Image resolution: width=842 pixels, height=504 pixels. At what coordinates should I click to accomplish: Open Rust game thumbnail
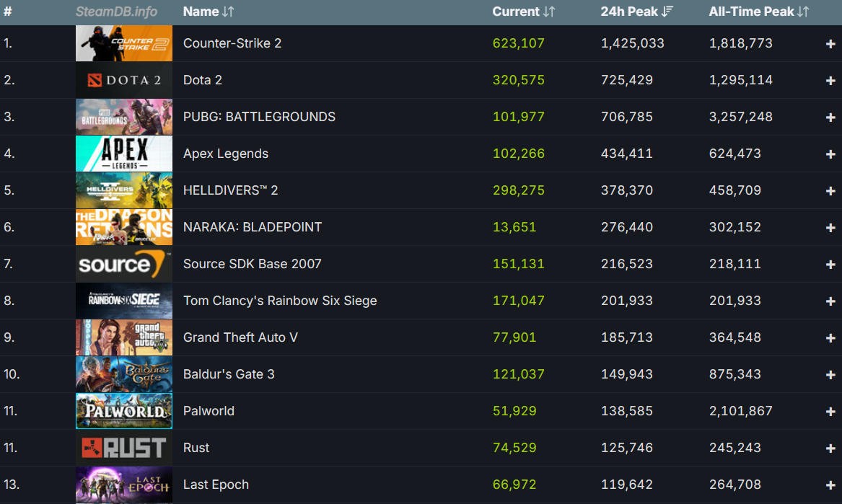124,448
